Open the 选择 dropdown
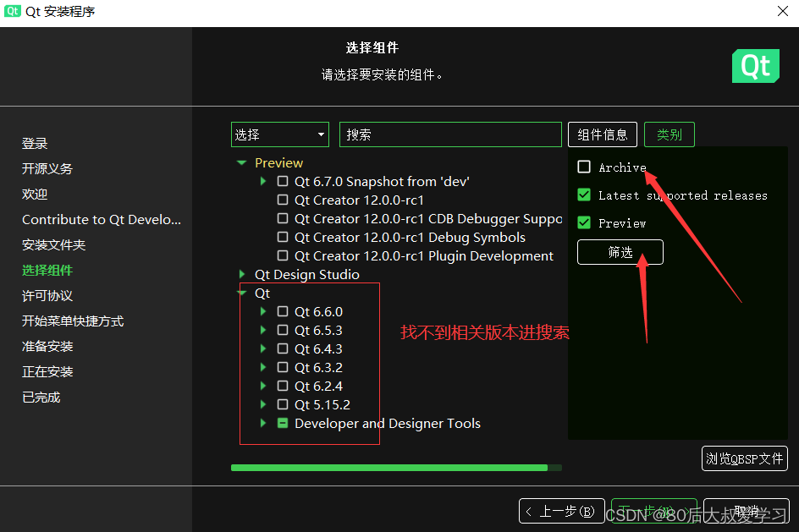Screen dimensions: 799x532 pyautogui.click(x=280, y=134)
